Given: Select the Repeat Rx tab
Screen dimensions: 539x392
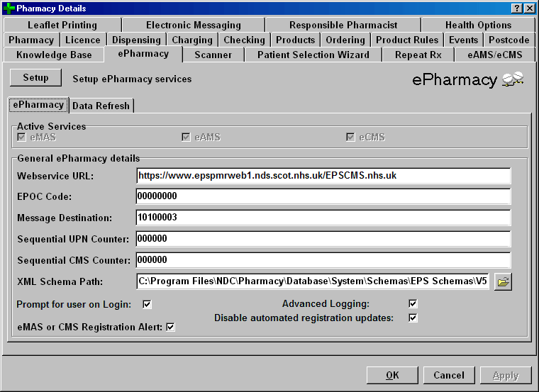Looking at the screenshot, I should 417,55.
